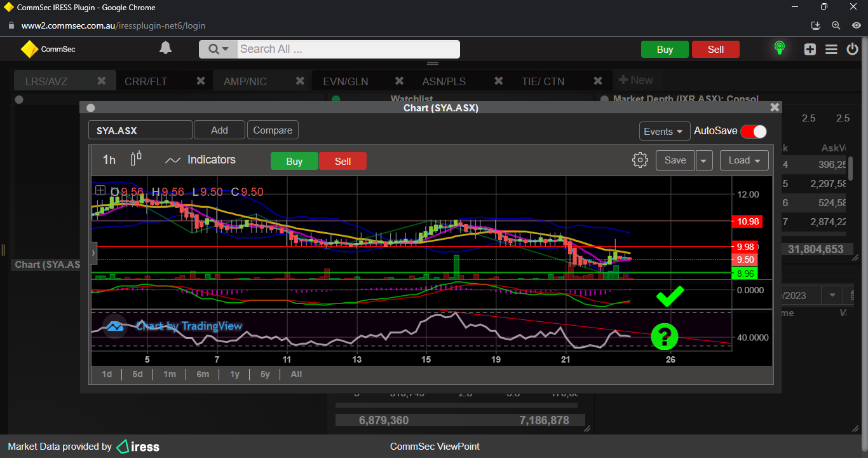Click the chart's green Buy button

(x=294, y=161)
